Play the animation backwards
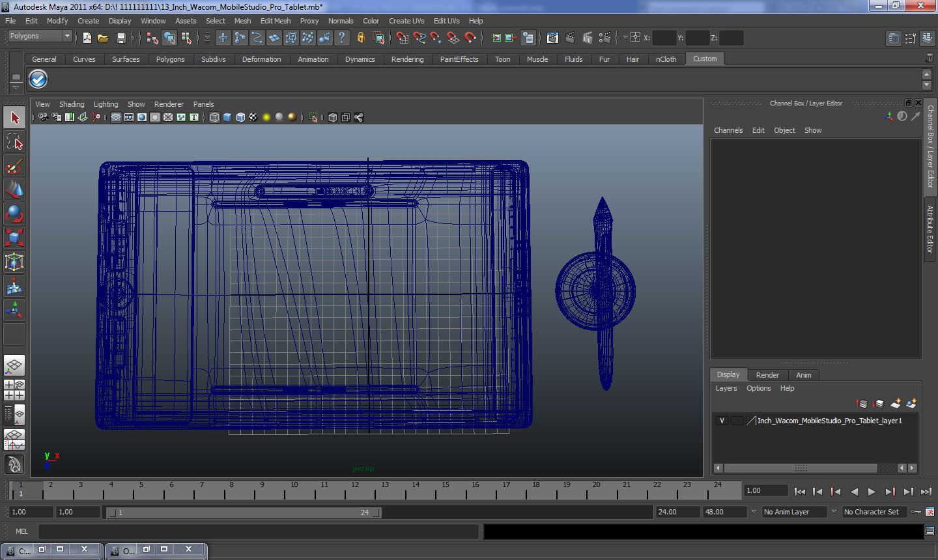This screenshot has height=560, width=938. [x=854, y=492]
